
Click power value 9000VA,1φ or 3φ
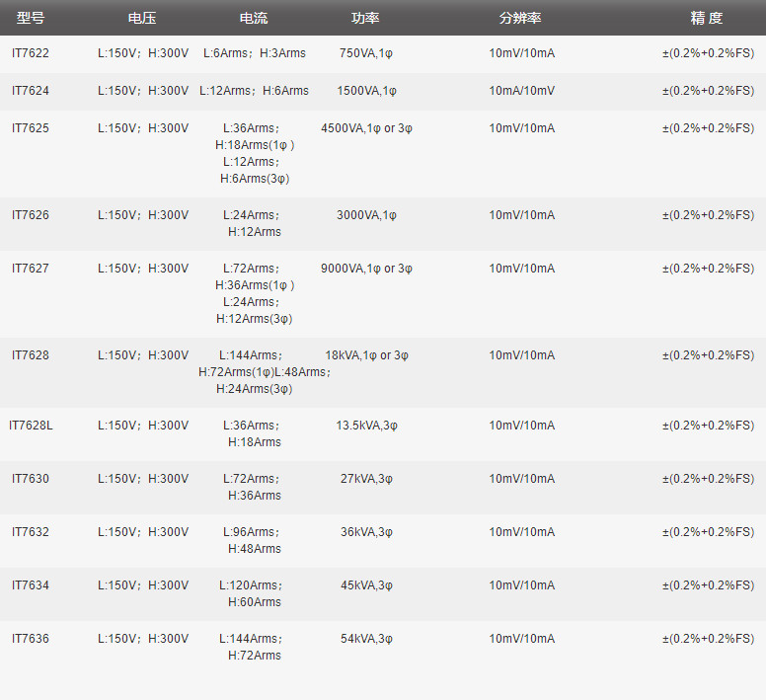tap(366, 269)
